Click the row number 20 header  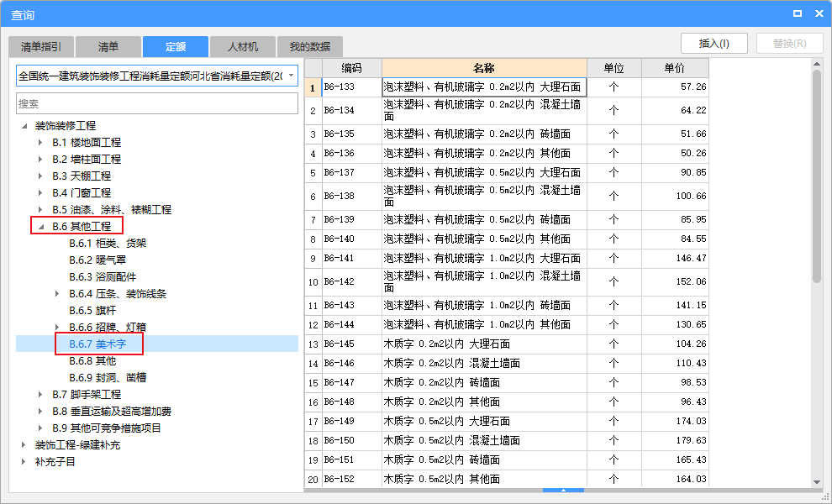coord(313,479)
